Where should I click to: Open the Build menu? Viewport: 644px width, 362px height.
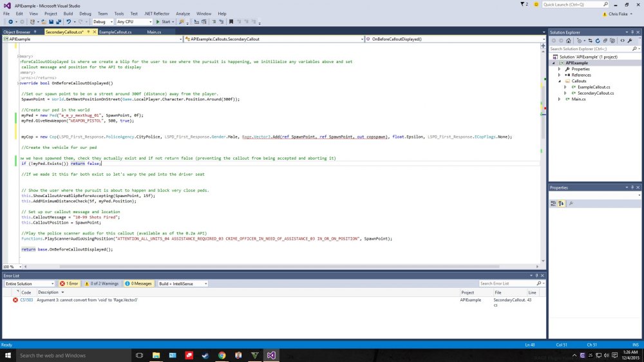[68, 13]
